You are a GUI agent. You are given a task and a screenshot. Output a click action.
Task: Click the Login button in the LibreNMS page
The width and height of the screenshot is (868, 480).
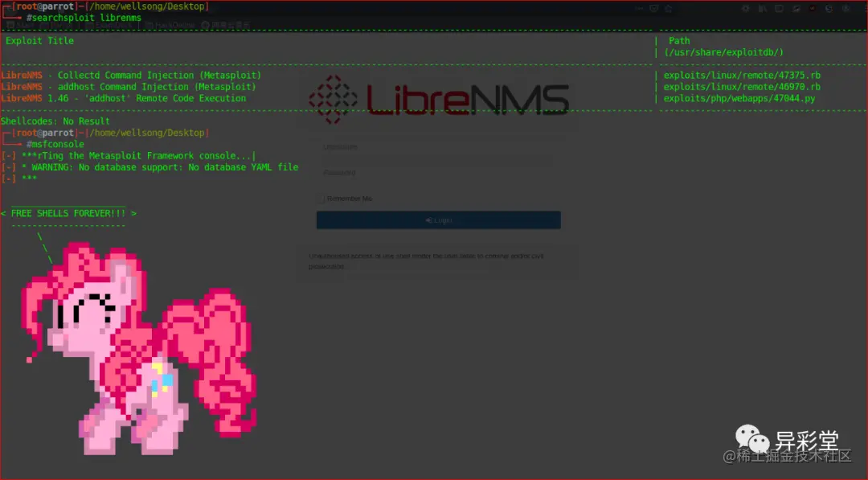coord(439,219)
